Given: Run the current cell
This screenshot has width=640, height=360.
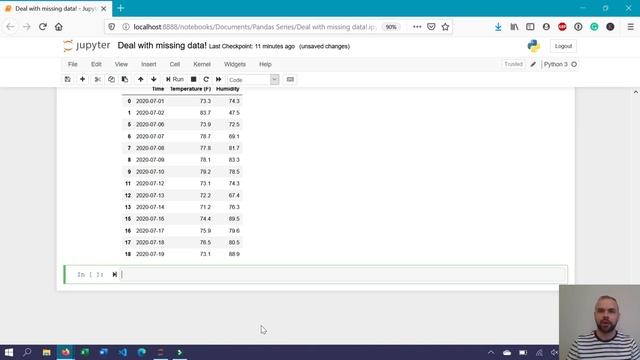Looking at the screenshot, I should [175, 79].
